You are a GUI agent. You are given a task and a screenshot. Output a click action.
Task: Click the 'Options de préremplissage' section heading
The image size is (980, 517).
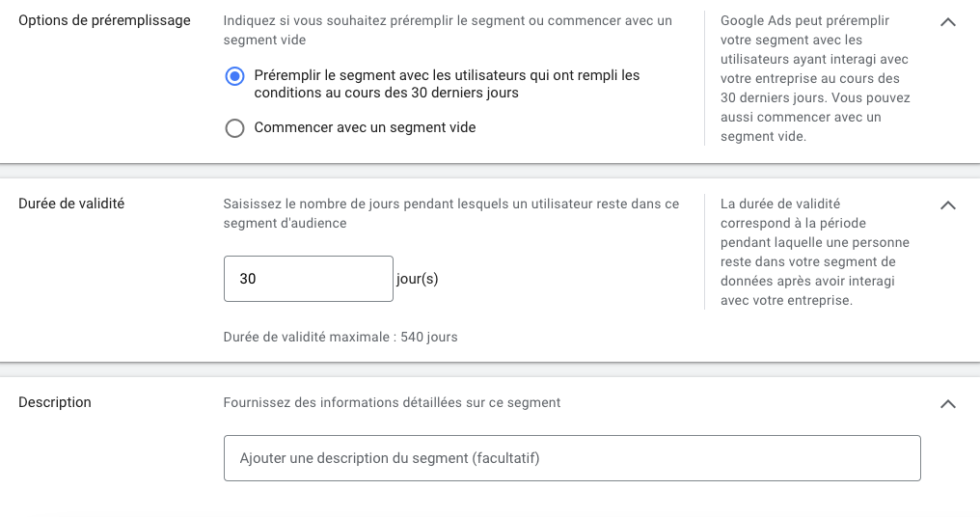[104, 20]
